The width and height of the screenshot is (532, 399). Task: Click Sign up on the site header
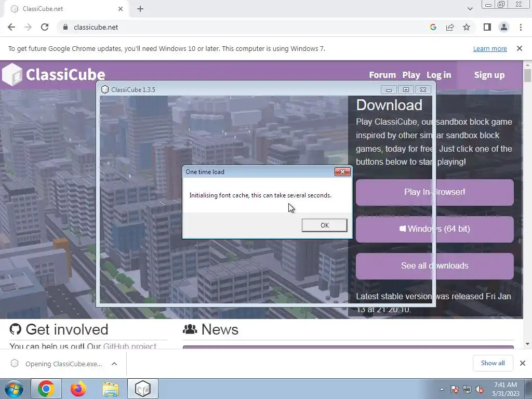(x=489, y=75)
